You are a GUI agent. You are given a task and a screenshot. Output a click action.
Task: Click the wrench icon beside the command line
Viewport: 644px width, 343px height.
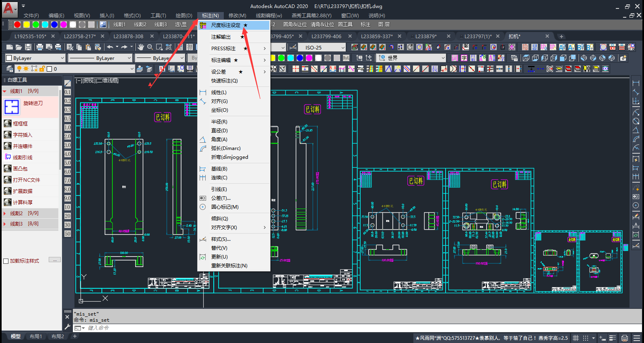(67, 327)
